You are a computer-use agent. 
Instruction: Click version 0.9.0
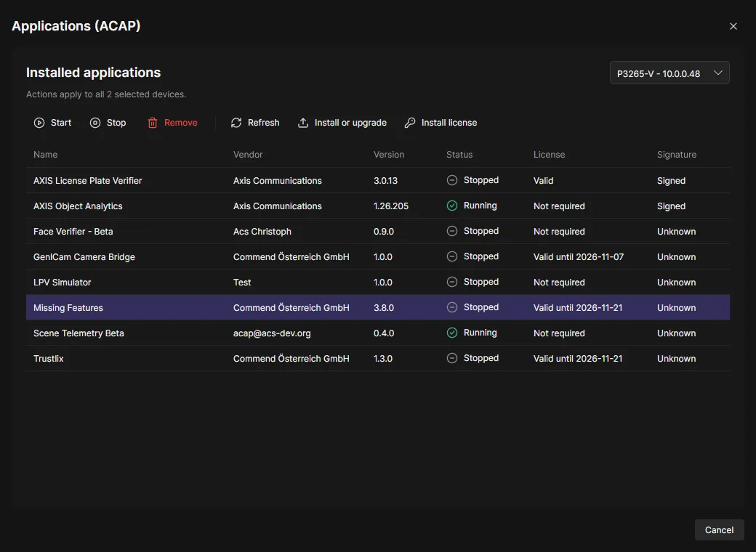pos(384,232)
